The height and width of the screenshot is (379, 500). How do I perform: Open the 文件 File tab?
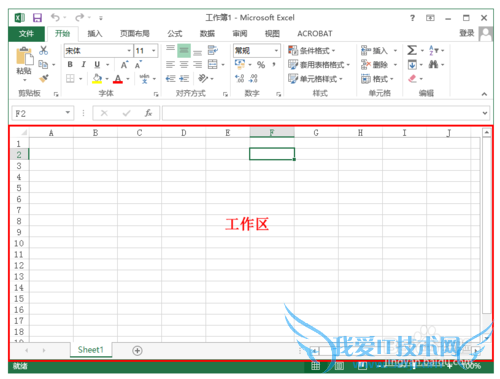26,33
